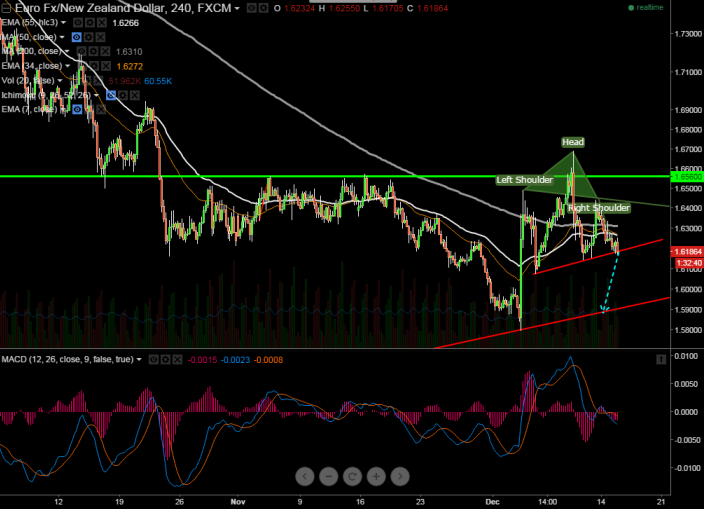Expand Ichimoku (9, 26, 52, 26) dropdown arrow
Viewport: 704px width, 509px height.
click(96, 95)
